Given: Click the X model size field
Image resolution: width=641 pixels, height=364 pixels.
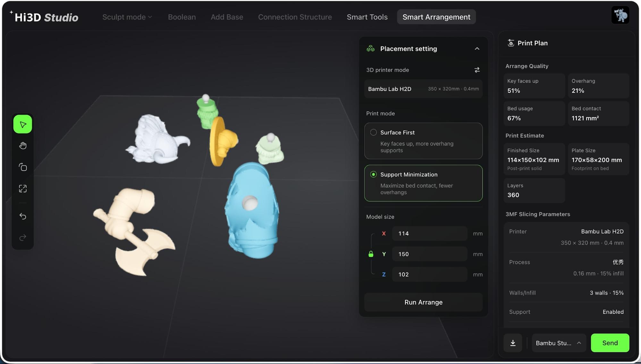Looking at the screenshot, I should pos(429,234).
